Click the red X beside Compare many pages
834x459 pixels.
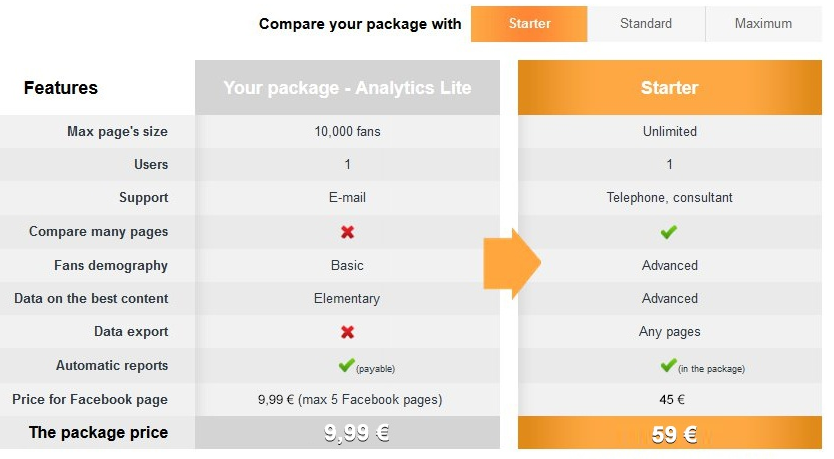point(347,232)
